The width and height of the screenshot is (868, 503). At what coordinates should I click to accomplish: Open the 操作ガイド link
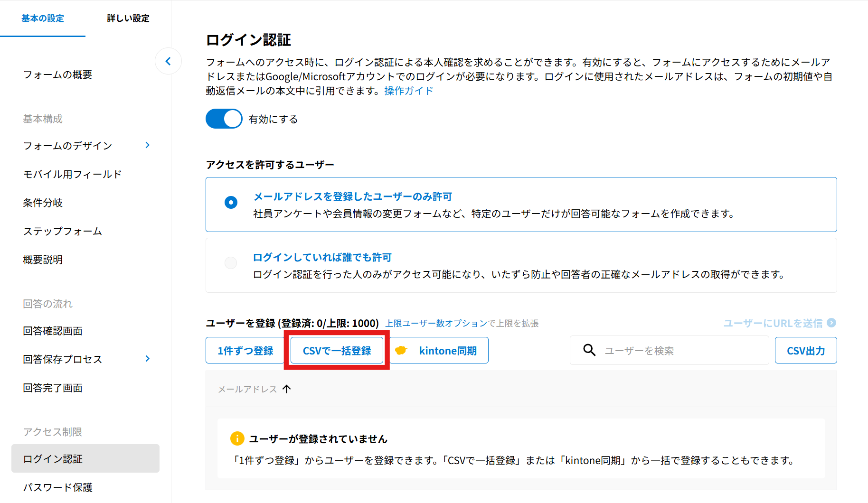[408, 91]
